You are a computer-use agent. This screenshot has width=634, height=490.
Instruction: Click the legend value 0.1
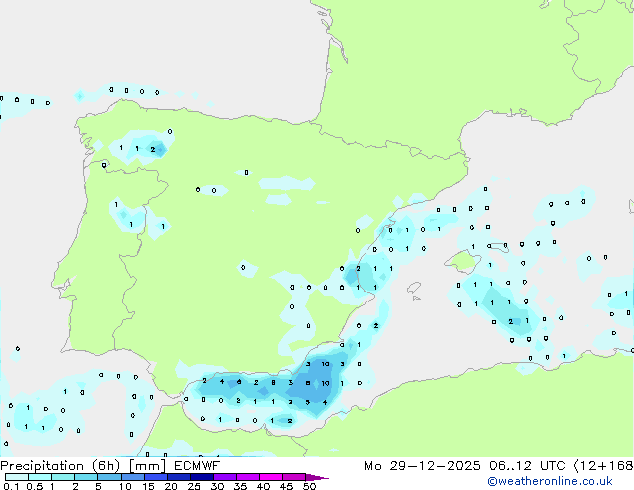point(11,486)
